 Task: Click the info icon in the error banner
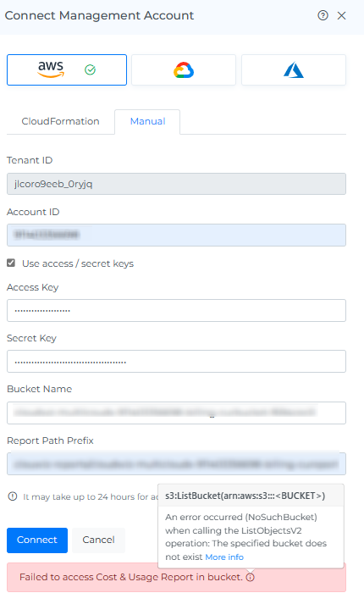point(250,577)
